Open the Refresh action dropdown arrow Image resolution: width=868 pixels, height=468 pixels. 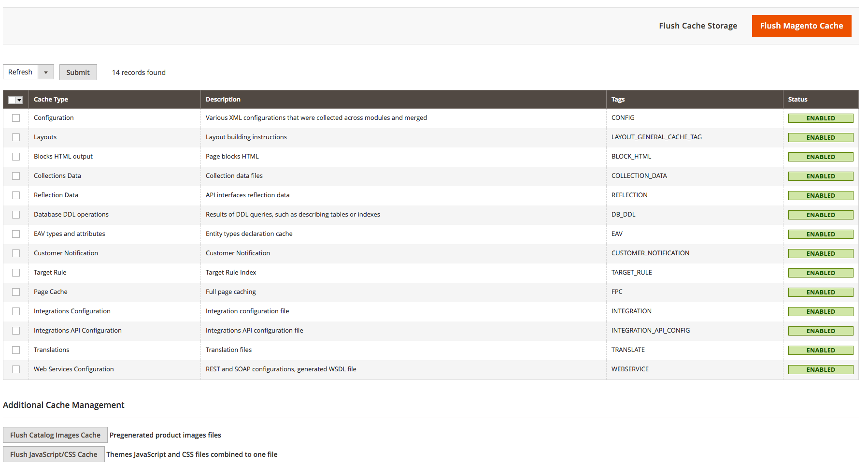click(46, 72)
